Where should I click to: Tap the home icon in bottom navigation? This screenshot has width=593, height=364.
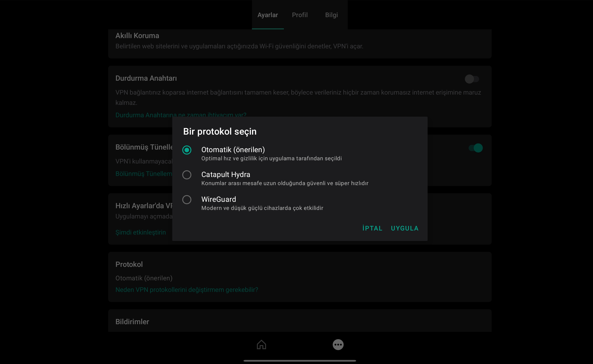pos(261,345)
